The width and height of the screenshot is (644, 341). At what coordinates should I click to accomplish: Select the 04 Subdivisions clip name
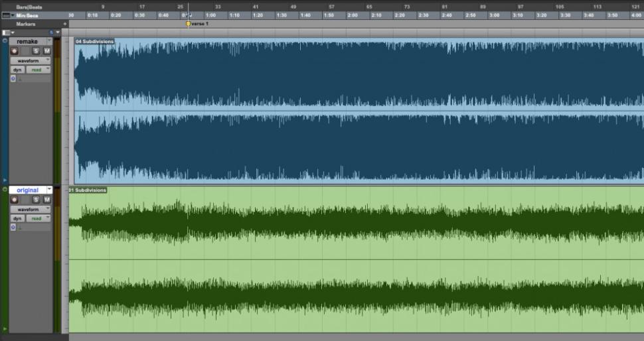point(94,41)
